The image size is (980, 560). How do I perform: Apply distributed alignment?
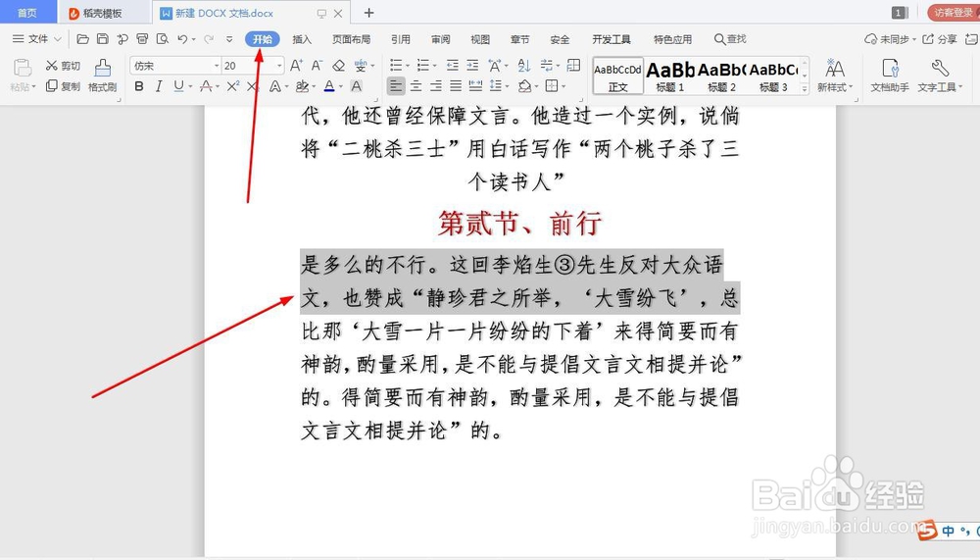pos(475,86)
